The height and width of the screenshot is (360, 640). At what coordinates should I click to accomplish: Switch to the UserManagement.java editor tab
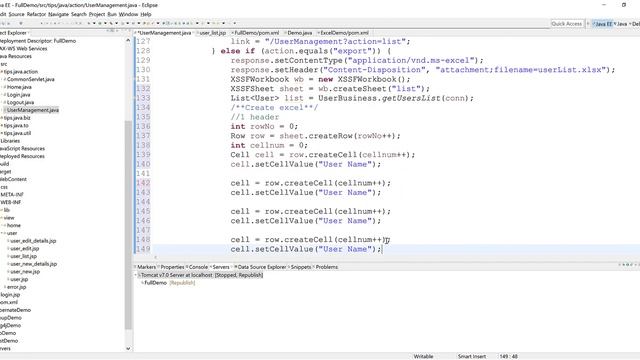(x=164, y=33)
